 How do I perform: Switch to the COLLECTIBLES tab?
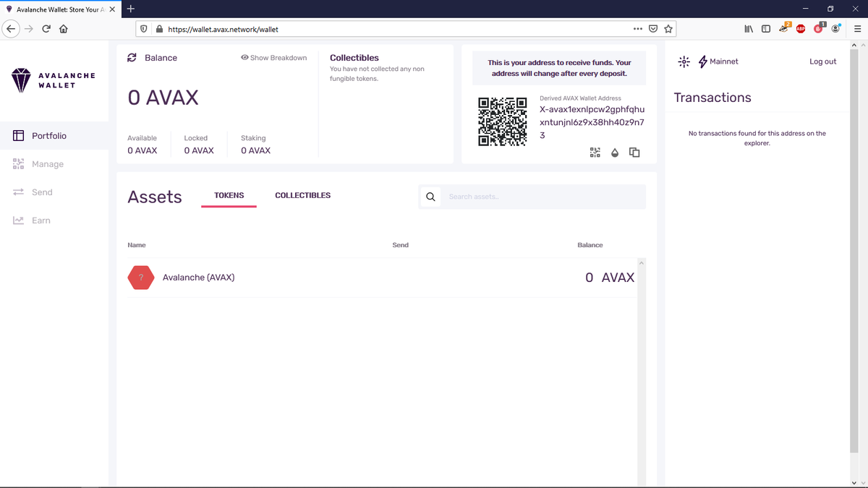point(303,195)
